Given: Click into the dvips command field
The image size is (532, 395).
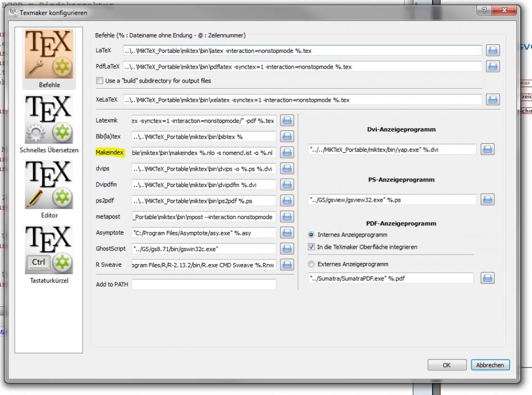Looking at the screenshot, I should [x=203, y=169].
